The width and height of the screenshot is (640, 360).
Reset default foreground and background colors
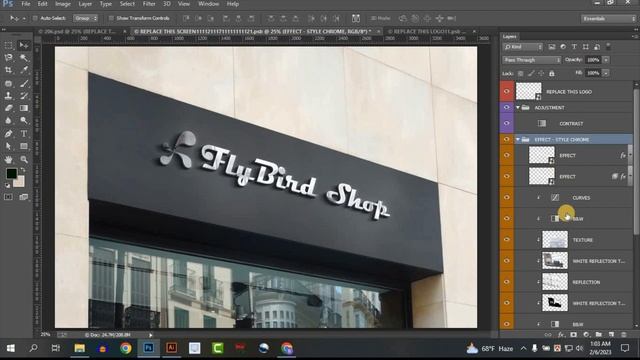click(7, 186)
